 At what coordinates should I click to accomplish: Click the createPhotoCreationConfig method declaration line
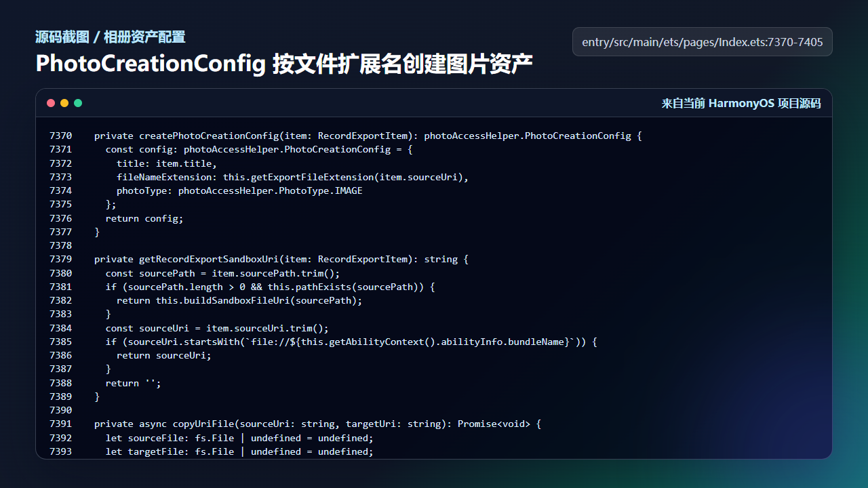(368, 136)
